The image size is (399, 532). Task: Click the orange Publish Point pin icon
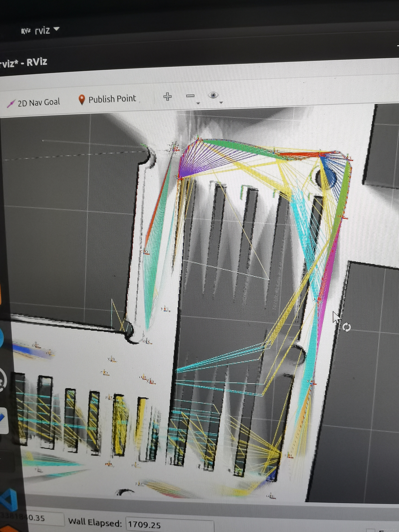tap(82, 99)
